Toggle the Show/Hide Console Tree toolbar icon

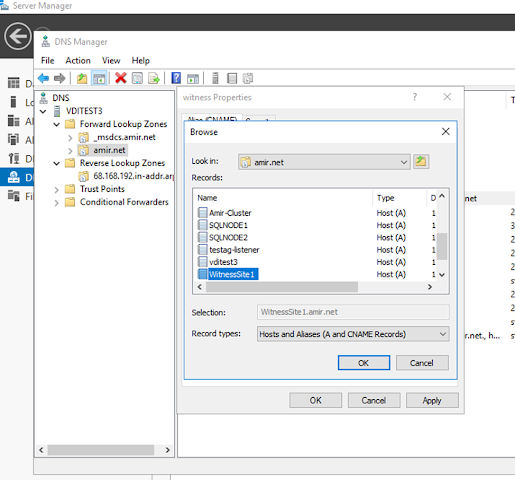point(99,78)
